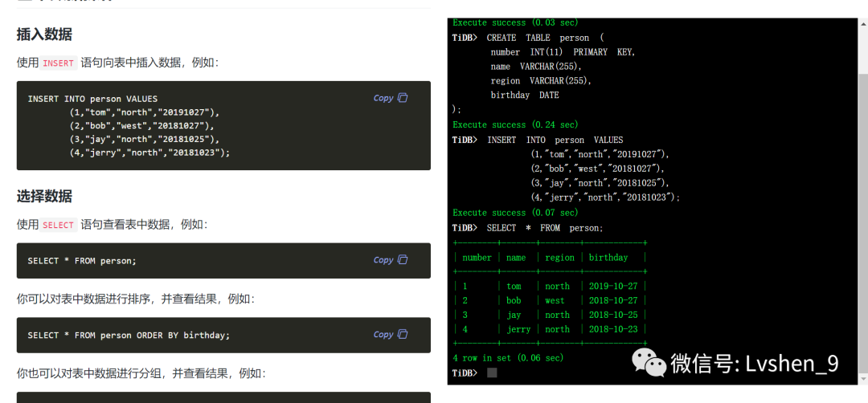Click the WeChat logo icon in the watermark
The width and height of the screenshot is (868, 403).
[x=649, y=363]
